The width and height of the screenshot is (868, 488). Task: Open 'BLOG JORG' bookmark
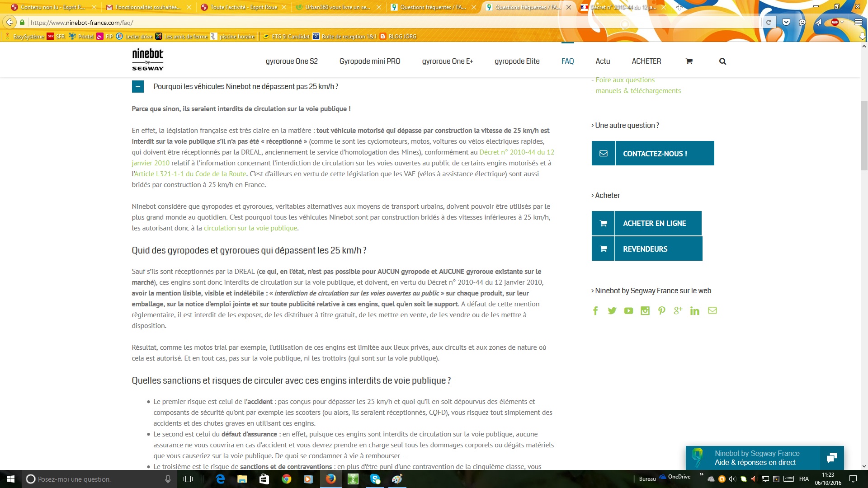[398, 36]
